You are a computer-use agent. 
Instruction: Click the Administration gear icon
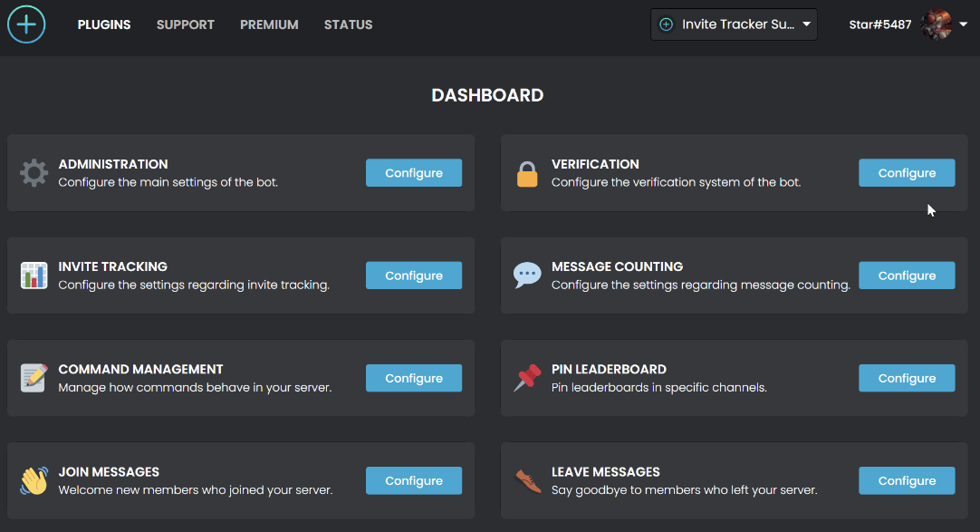34,172
